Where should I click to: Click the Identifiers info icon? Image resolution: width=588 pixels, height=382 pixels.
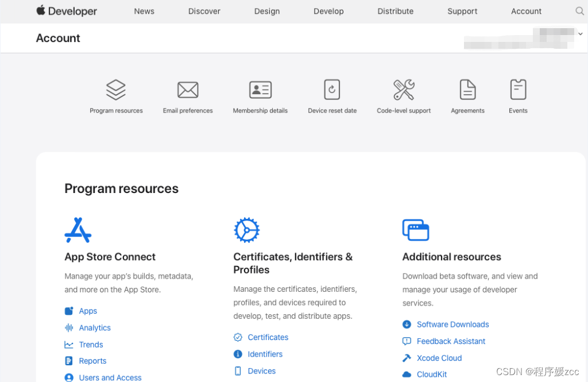pos(238,354)
